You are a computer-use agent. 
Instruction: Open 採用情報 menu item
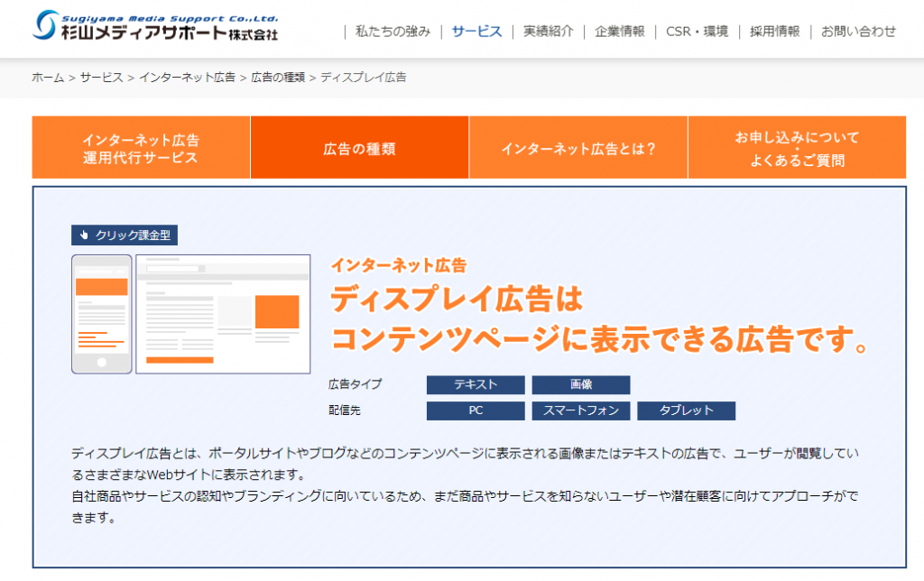pyautogui.click(x=774, y=32)
